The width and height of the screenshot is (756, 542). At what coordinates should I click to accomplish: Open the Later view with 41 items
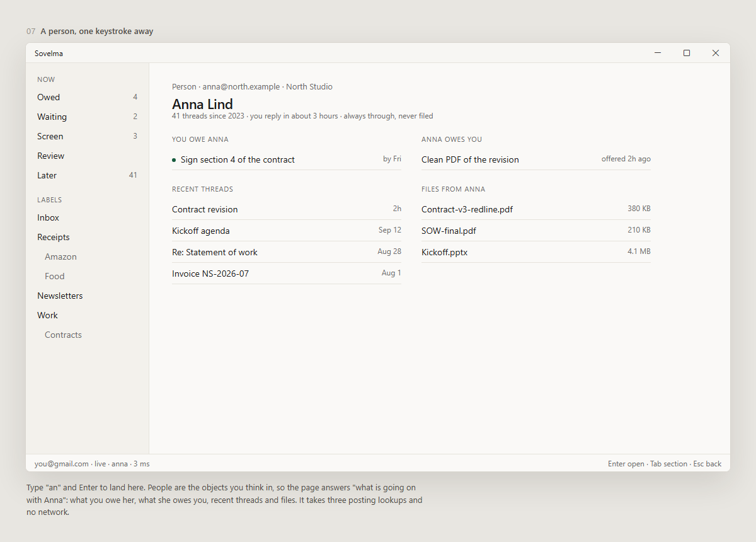[87, 175]
